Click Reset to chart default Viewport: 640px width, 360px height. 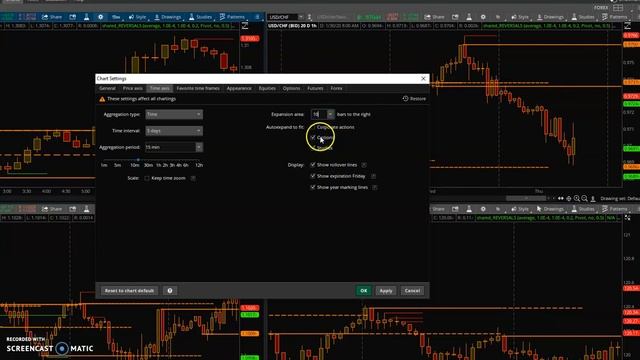pyautogui.click(x=129, y=291)
